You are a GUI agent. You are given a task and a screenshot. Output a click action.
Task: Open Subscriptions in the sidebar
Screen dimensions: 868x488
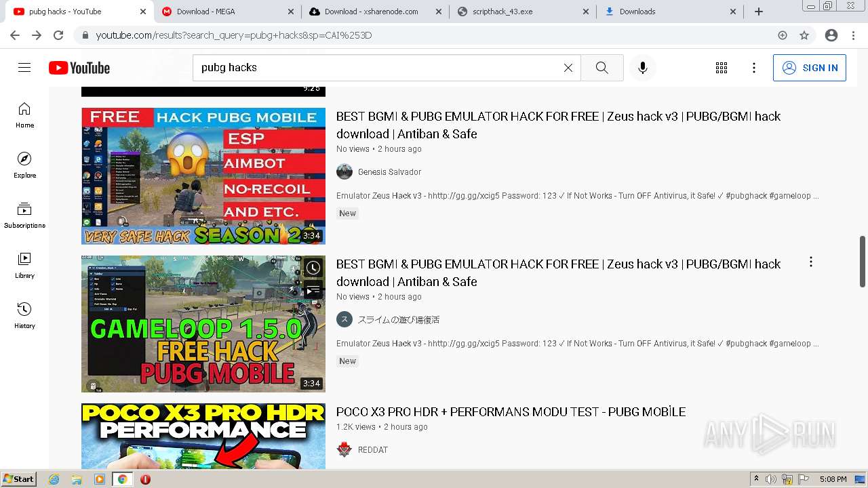tap(24, 216)
